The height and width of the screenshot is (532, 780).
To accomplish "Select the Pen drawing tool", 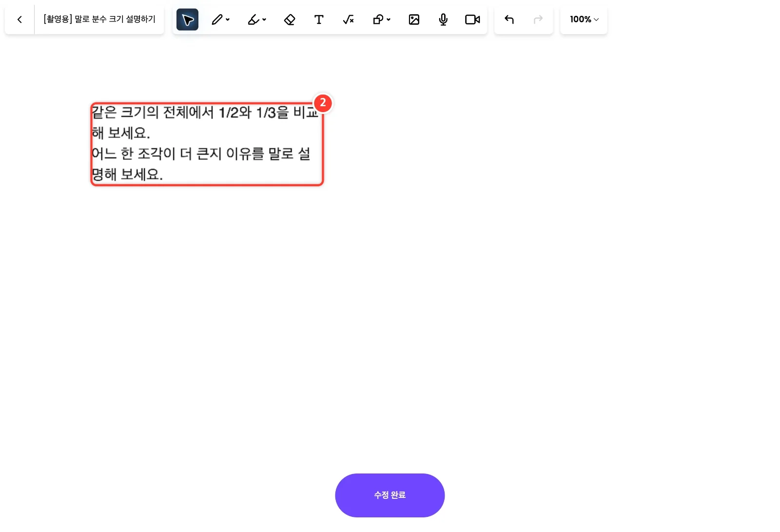I will [x=217, y=20].
